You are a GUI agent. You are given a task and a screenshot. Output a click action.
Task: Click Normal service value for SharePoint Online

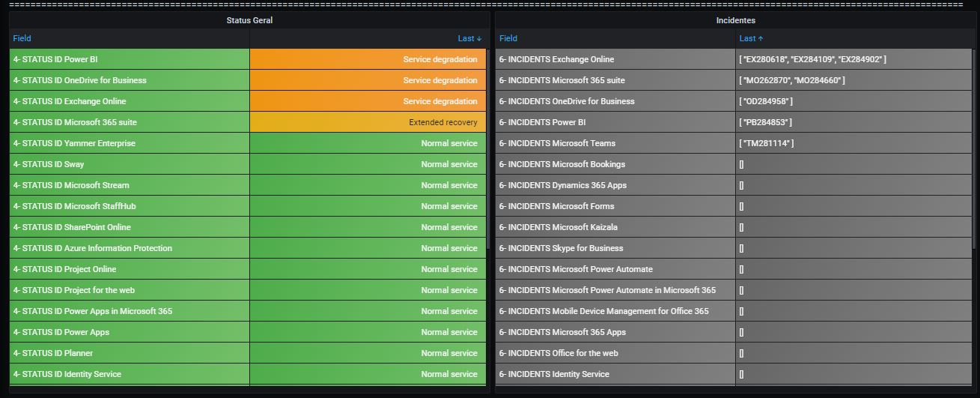point(368,227)
